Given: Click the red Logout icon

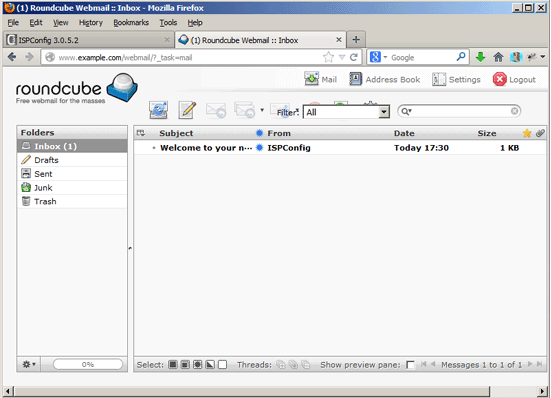Looking at the screenshot, I should click(x=499, y=79).
